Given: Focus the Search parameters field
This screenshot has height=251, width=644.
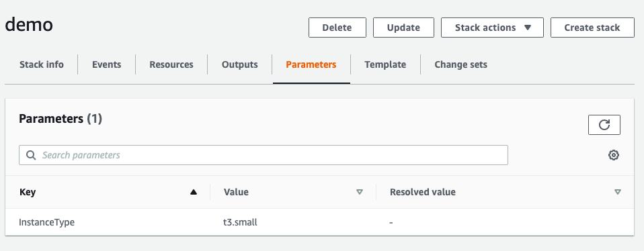Looking at the screenshot, I should pyautogui.click(x=264, y=155).
